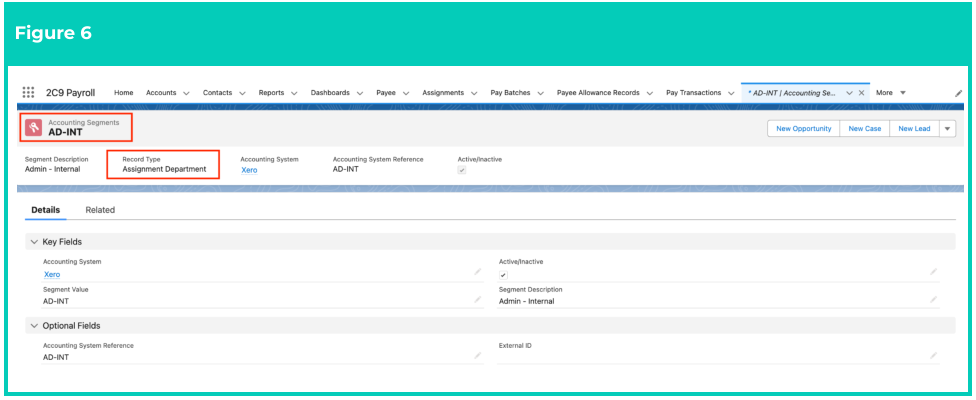Toggle Active/Inactive checkbox in Key Fields
Viewport: 976px width, 400px height.
click(503, 275)
